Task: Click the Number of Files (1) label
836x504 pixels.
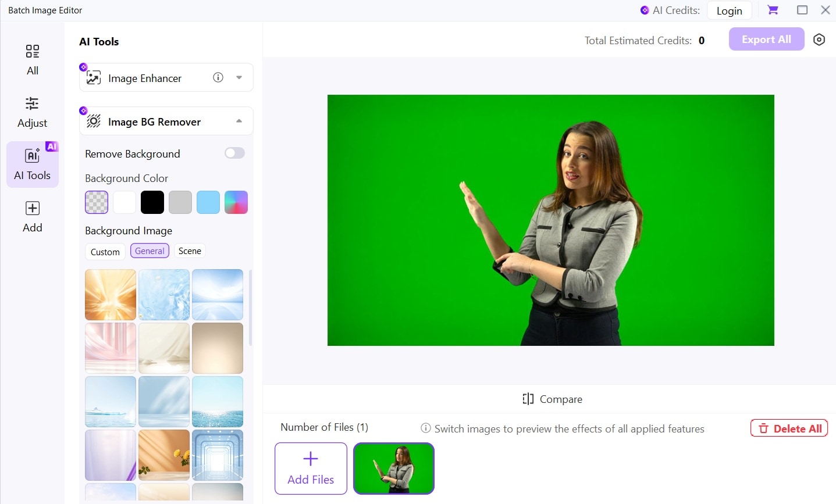Action: [x=324, y=427]
